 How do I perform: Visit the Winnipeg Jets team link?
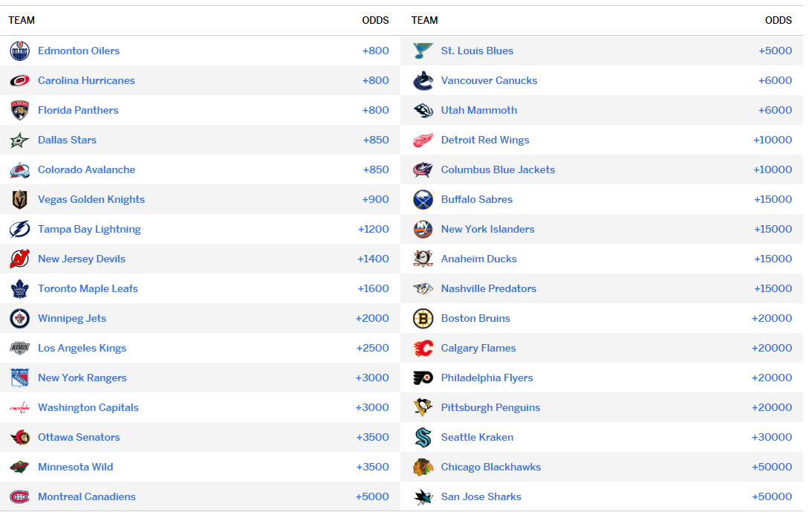coord(72,319)
